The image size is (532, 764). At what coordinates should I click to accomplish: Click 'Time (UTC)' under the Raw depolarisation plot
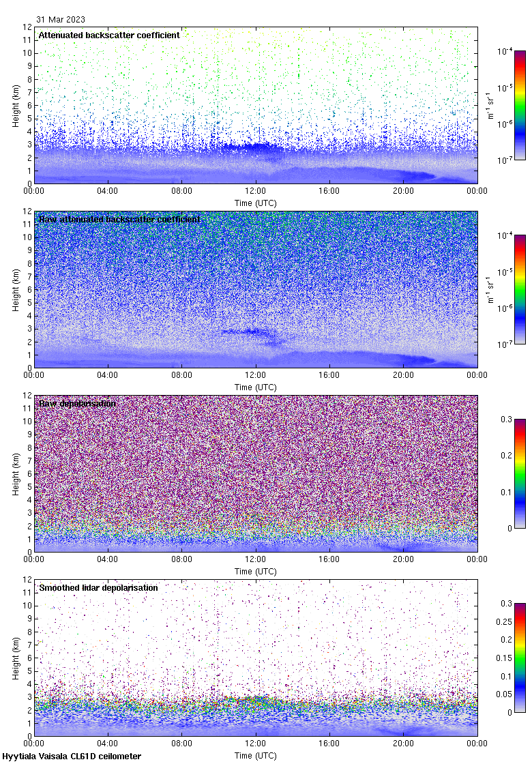[255, 572]
